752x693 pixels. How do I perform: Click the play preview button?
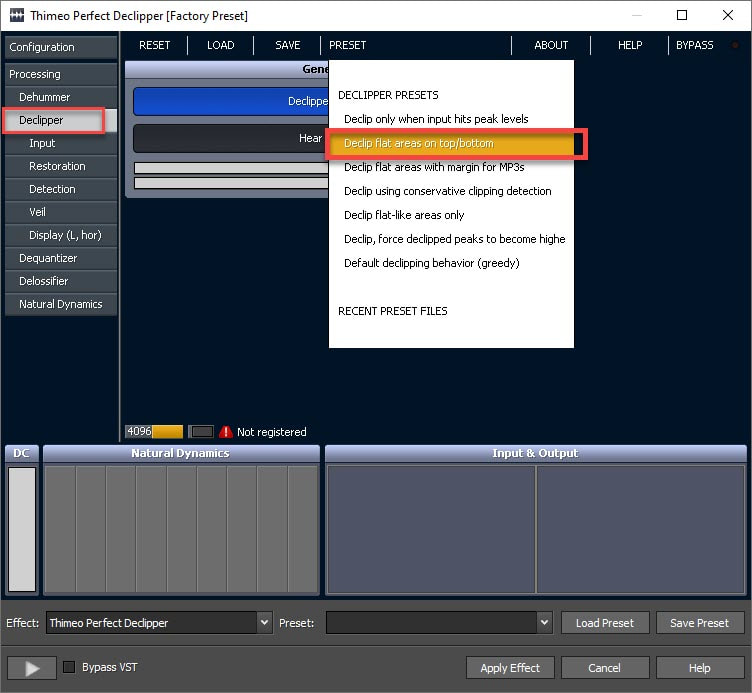[x=32, y=668]
